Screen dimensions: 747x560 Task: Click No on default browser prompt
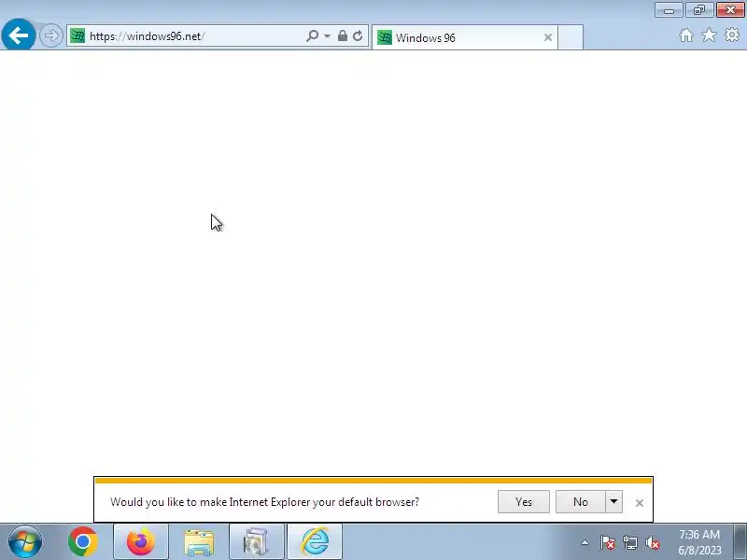(580, 502)
